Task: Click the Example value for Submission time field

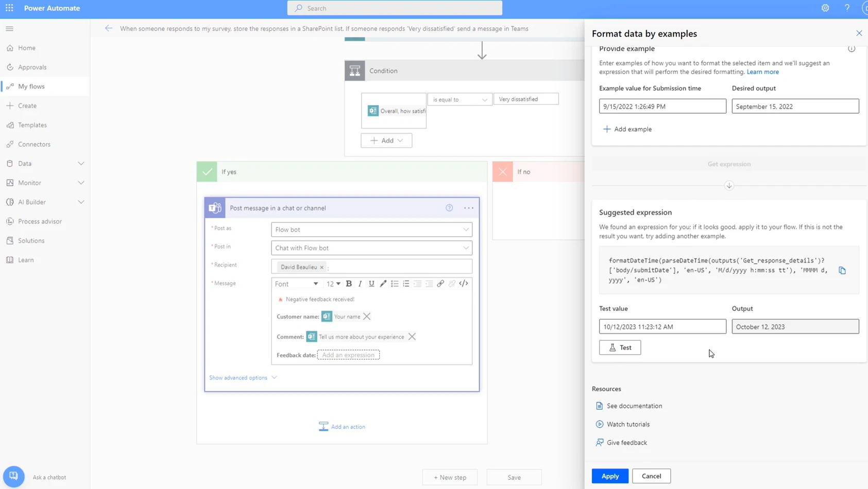Action: click(662, 107)
